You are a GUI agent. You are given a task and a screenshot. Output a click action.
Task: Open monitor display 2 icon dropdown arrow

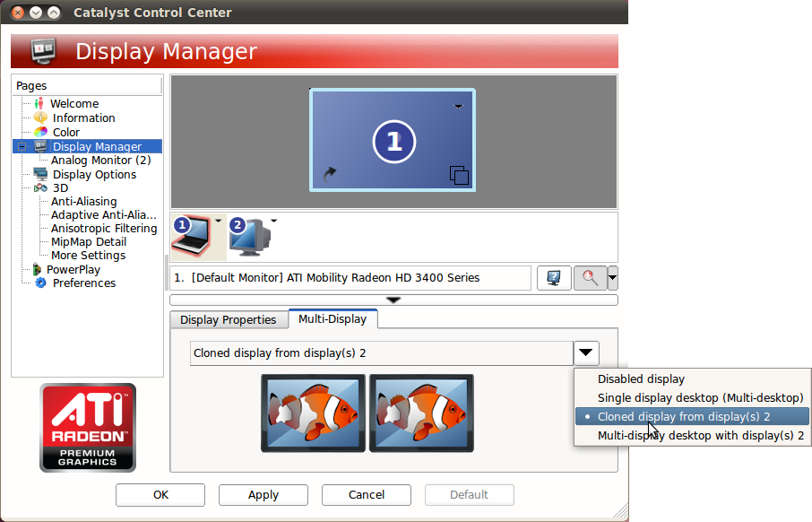click(274, 221)
